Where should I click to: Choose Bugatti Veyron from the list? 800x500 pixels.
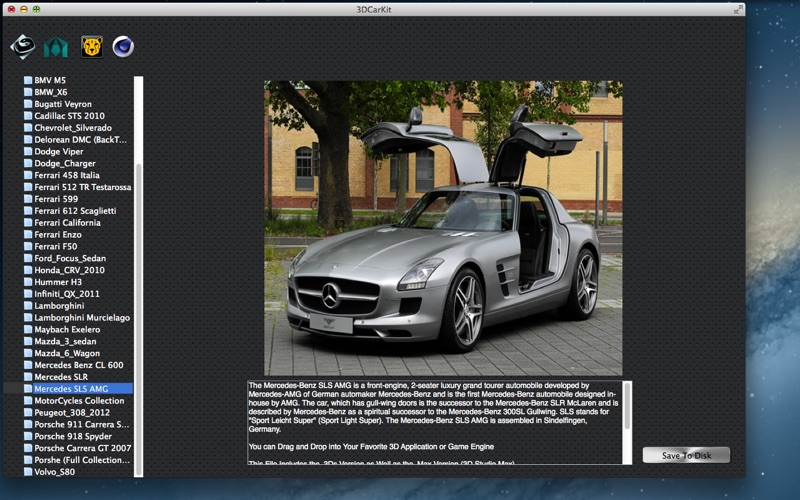[63, 104]
